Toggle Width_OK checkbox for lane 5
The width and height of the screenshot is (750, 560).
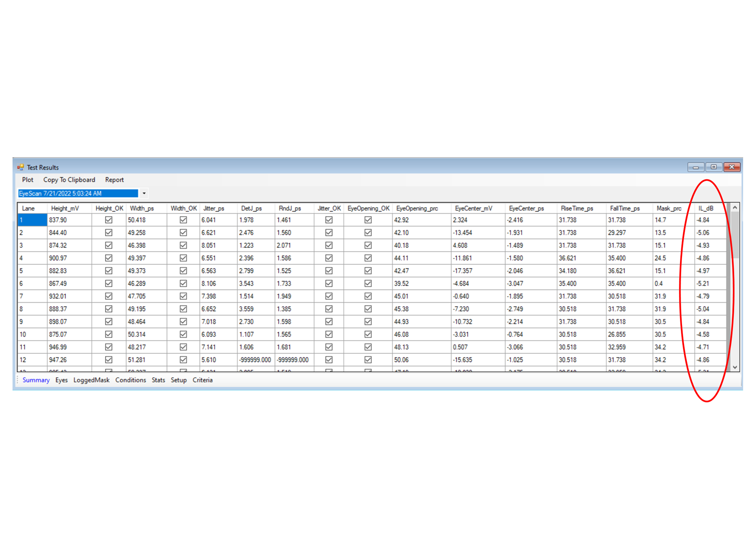click(183, 271)
